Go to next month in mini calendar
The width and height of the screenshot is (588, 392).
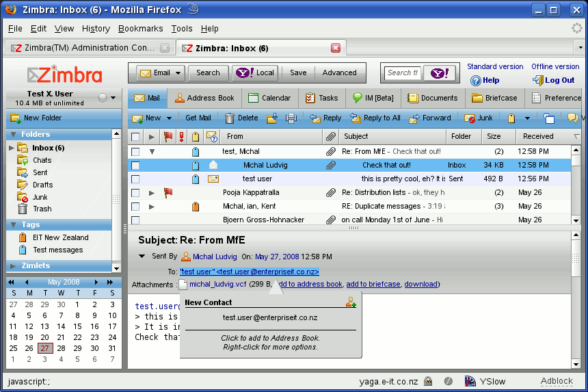pos(96,282)
